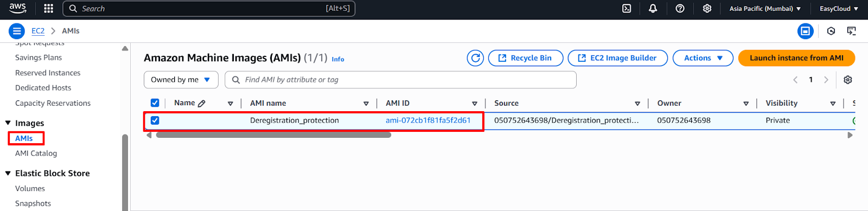Open table preferences gear icon
The height and width of the screenshot is (211, 868).
click(848, 80)
